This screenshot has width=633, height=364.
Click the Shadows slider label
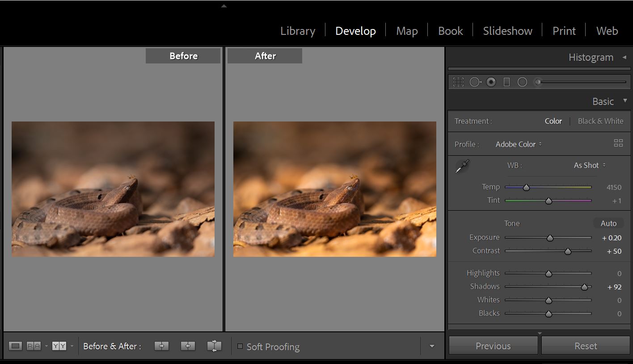tap(485, 286)
